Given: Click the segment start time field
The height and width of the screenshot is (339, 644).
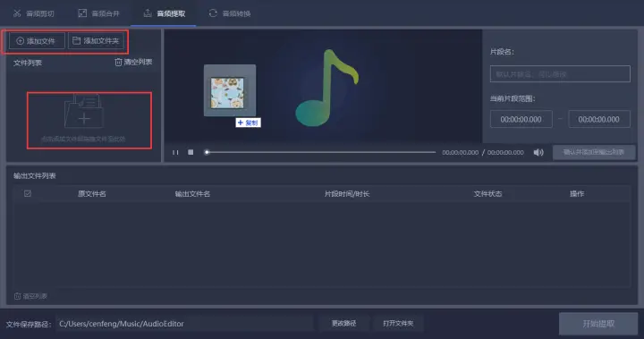Looking at the screenshot, I should (521, 119).
